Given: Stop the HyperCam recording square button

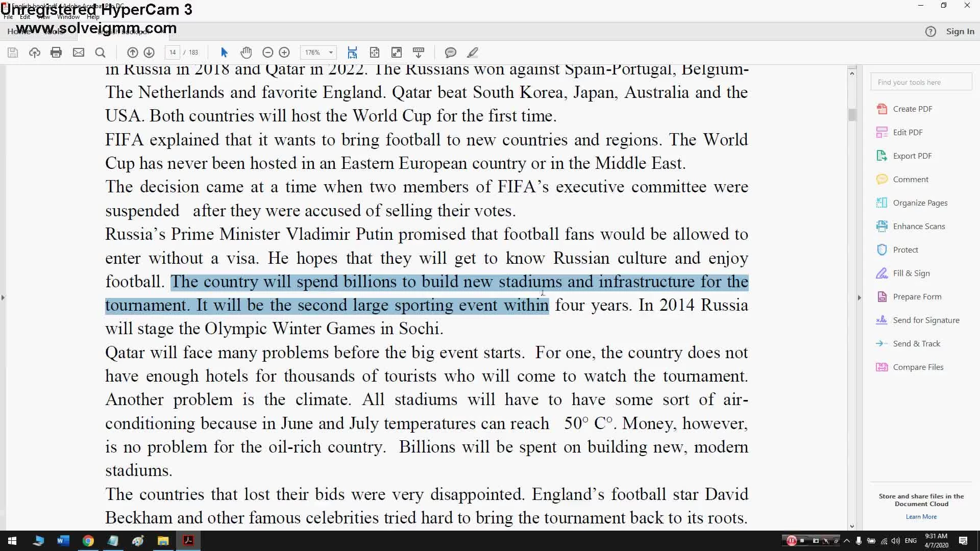Looking at the screenshot, I should [x=802, y=541].
